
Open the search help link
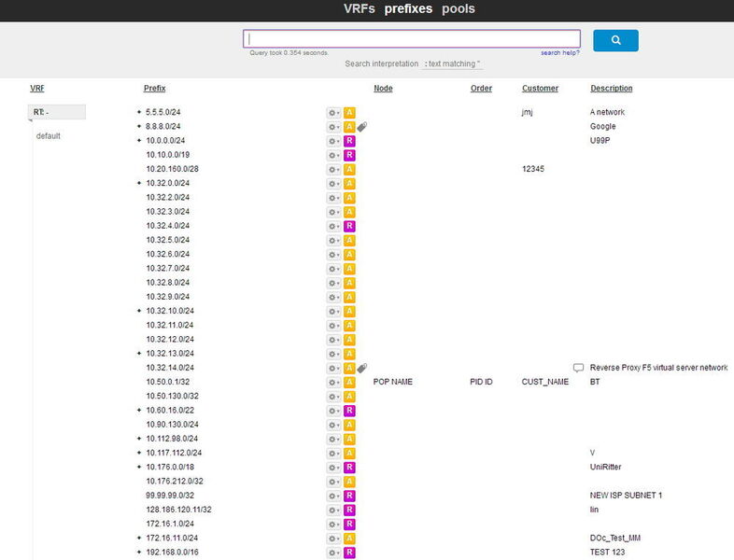[560, 53]
